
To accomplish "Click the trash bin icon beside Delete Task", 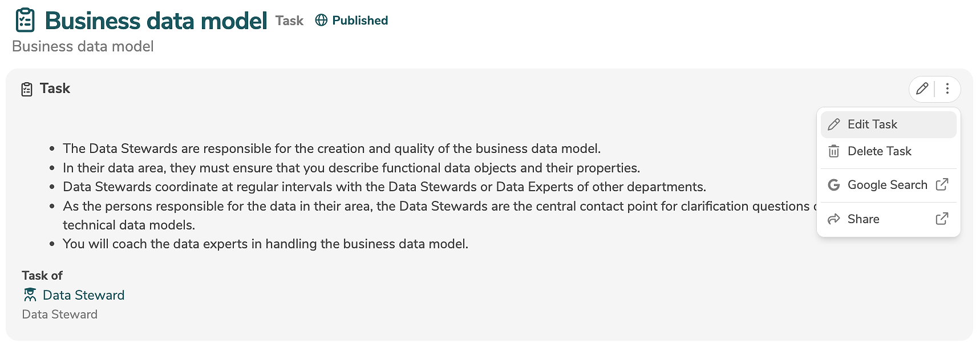I will (x=834, y=151).
